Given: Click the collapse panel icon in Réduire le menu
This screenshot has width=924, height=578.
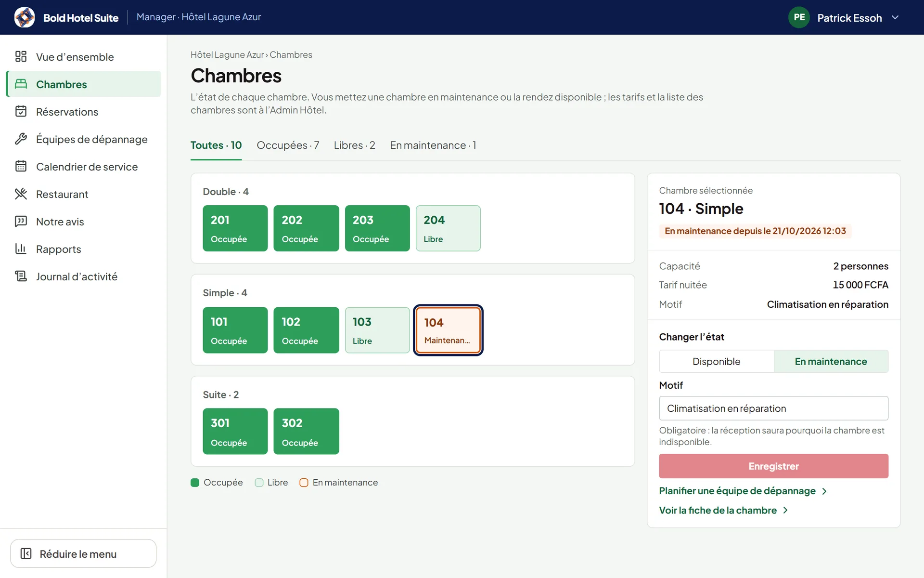Looking at the screenshot, I should pyautogui.click(x=26, y=553).
